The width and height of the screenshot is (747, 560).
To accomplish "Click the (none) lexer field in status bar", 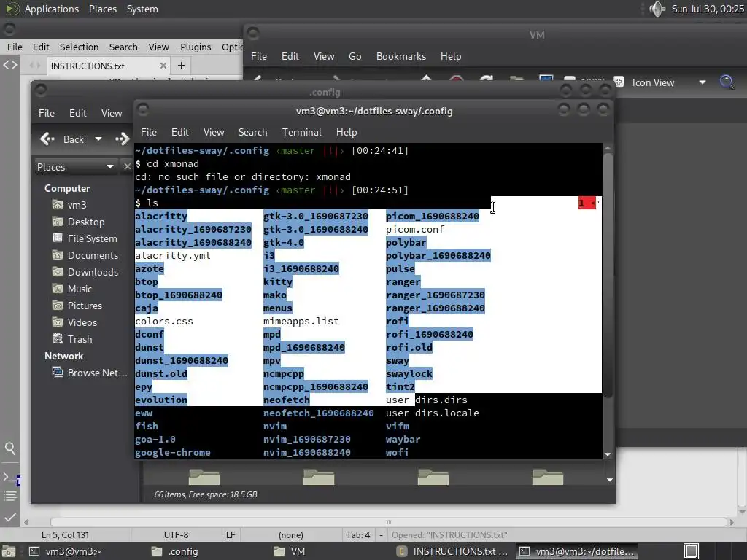I will 290,534.
